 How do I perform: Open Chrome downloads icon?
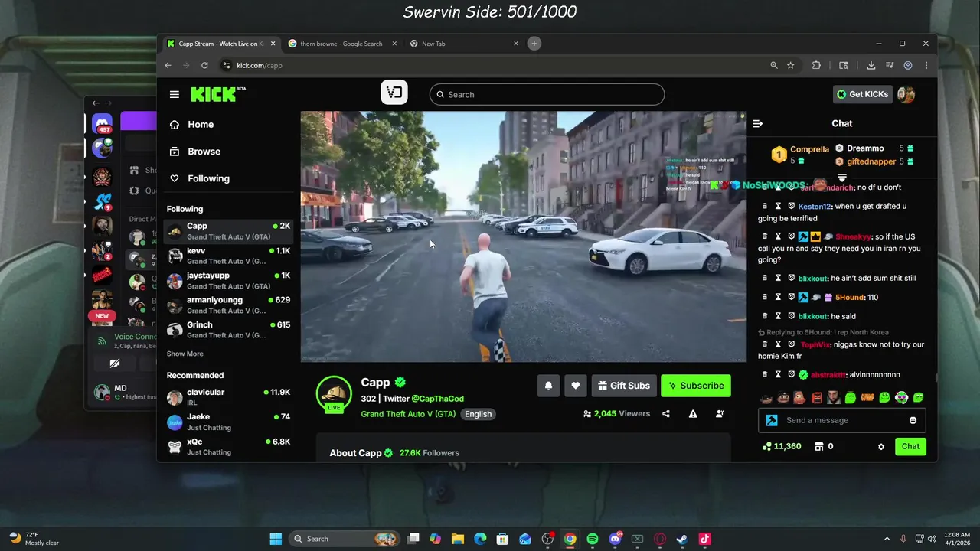pyautogui.click(x=871, y=65)
